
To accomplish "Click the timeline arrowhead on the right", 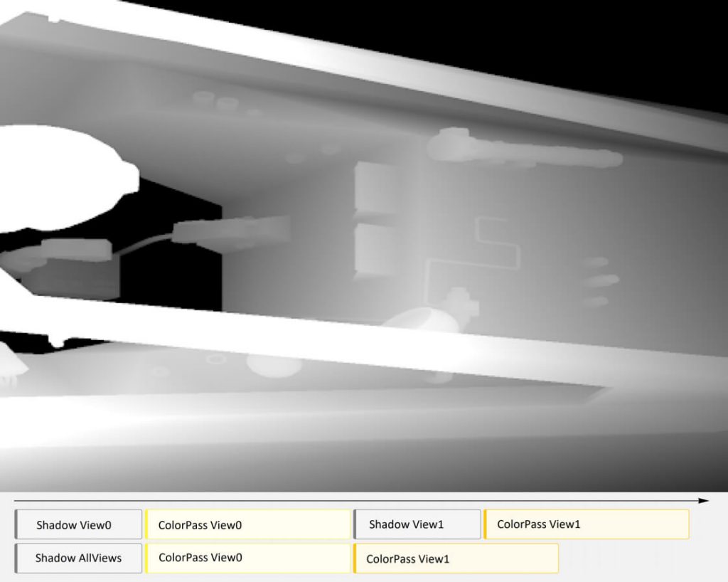I will click(704, 500).
